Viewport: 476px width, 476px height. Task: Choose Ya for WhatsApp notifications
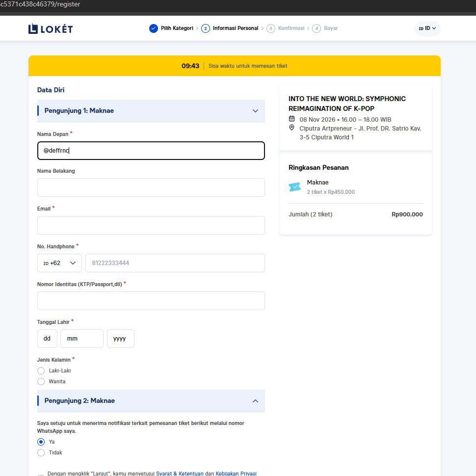point(41,442)
